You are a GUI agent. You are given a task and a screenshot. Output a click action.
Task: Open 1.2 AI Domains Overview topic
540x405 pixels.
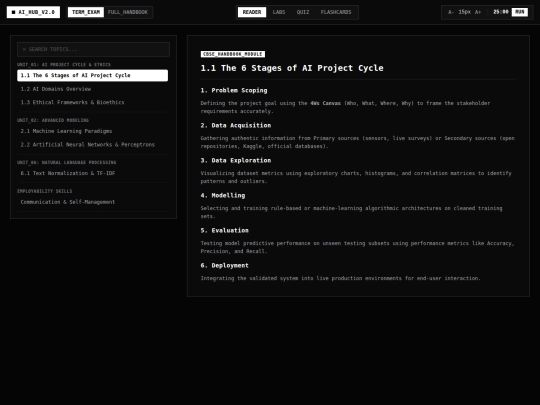click(93, 89)
